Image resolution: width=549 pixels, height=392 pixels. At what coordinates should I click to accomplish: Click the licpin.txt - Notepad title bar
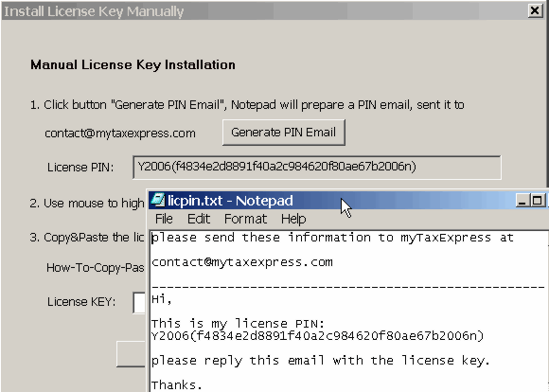(348, 201)
